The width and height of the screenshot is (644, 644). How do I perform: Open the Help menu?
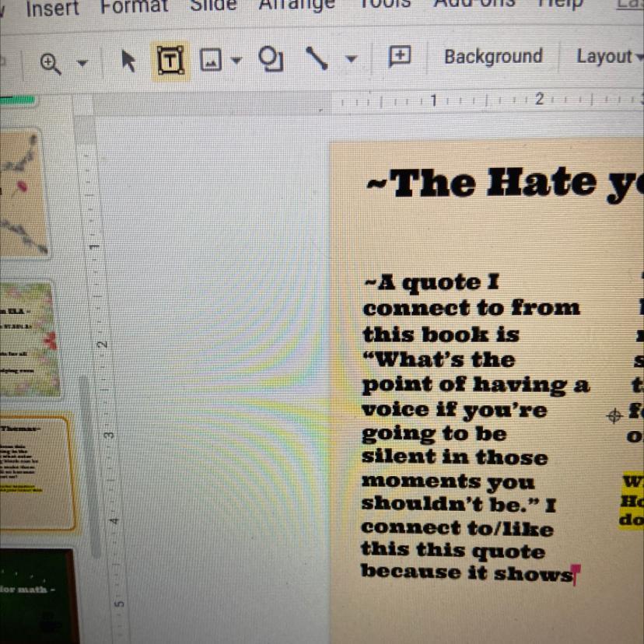(560, 3)
